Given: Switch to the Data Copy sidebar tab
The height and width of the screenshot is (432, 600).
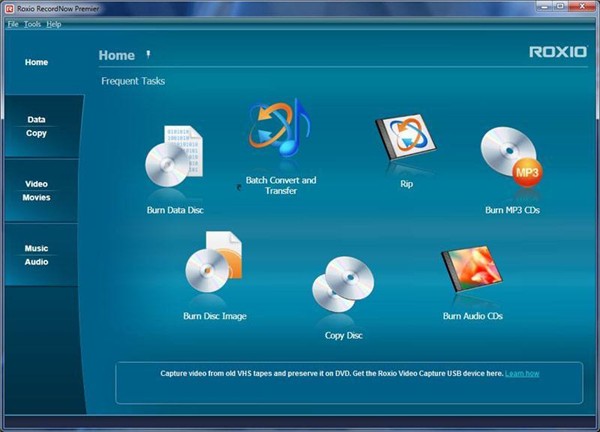Looking at the screenshot, I should tap(36, 126).
